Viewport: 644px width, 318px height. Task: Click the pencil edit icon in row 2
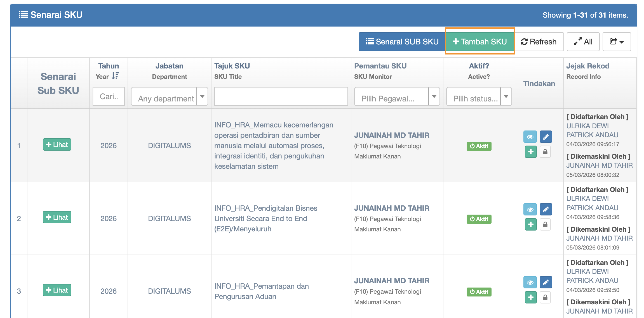pos(546,210)
